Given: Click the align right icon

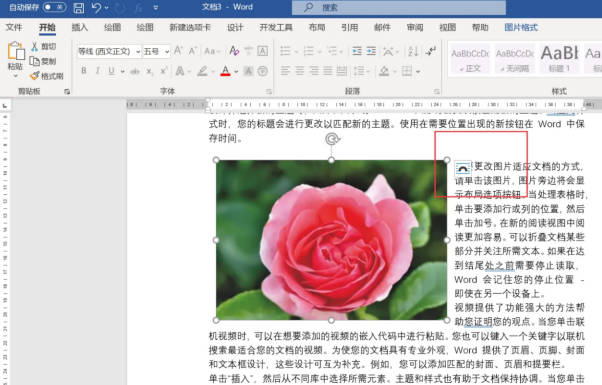Looking at the screenshot, I should coord(314,71).
